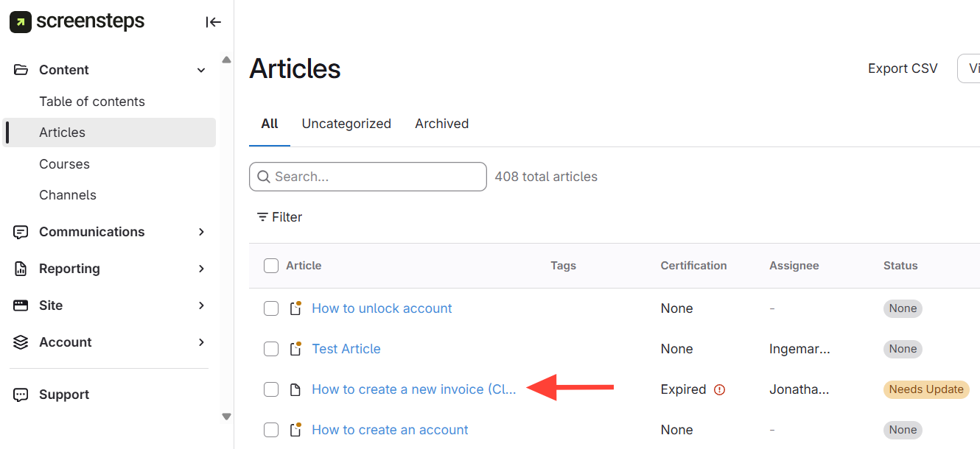Expand the Reporting section chevron
The height and width of the screenshot is (449, 980).
coord(201,269)
